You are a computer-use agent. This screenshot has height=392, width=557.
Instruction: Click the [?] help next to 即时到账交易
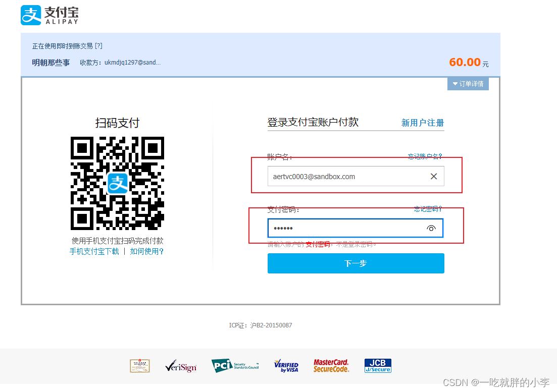tap(98, 46)
